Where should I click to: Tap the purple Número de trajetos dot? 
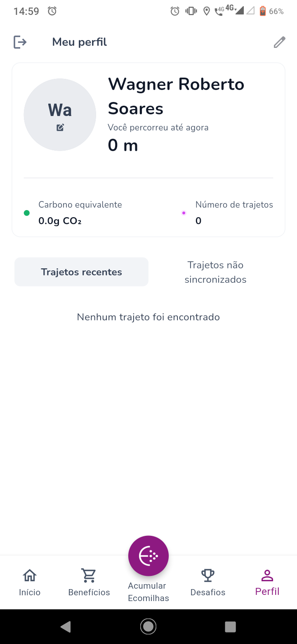(184, 213)
